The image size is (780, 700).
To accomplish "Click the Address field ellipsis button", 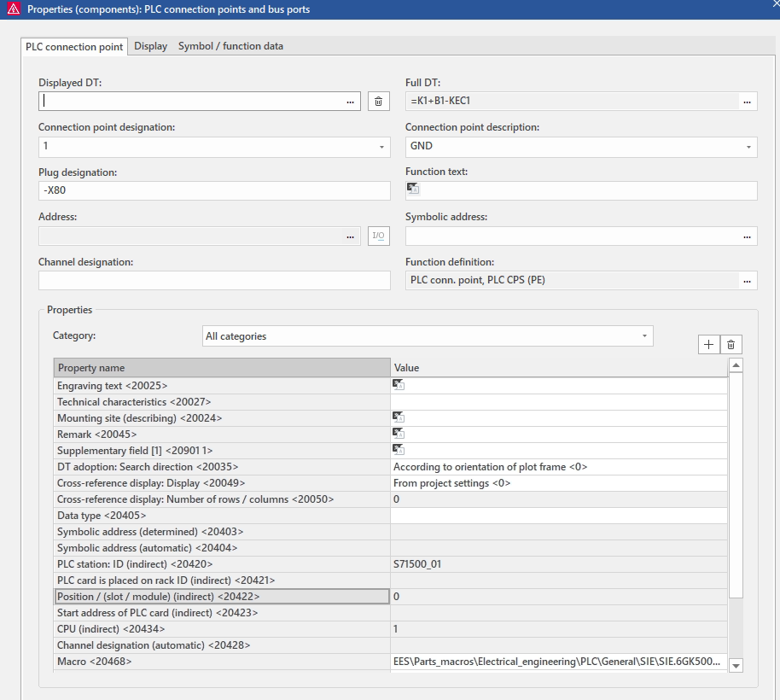I will pyautogui.click(x=350, y=236).
